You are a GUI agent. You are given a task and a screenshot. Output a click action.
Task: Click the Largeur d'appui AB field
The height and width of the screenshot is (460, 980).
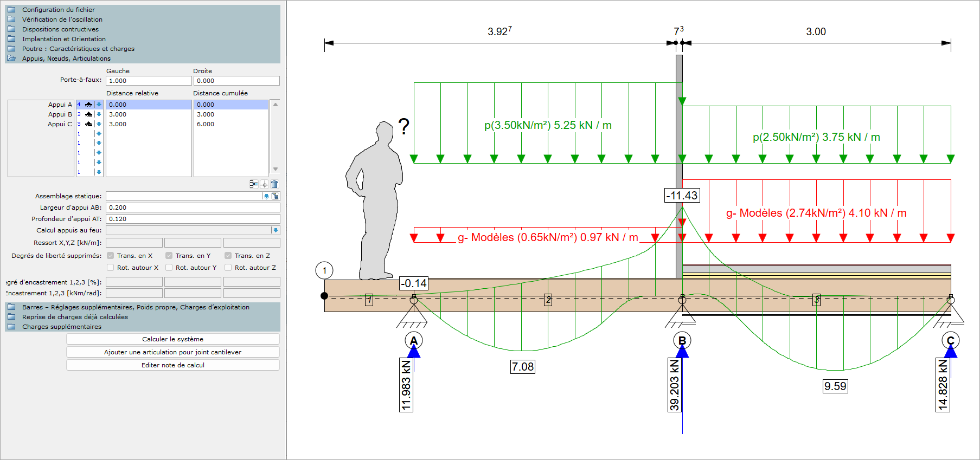point(193,208)
